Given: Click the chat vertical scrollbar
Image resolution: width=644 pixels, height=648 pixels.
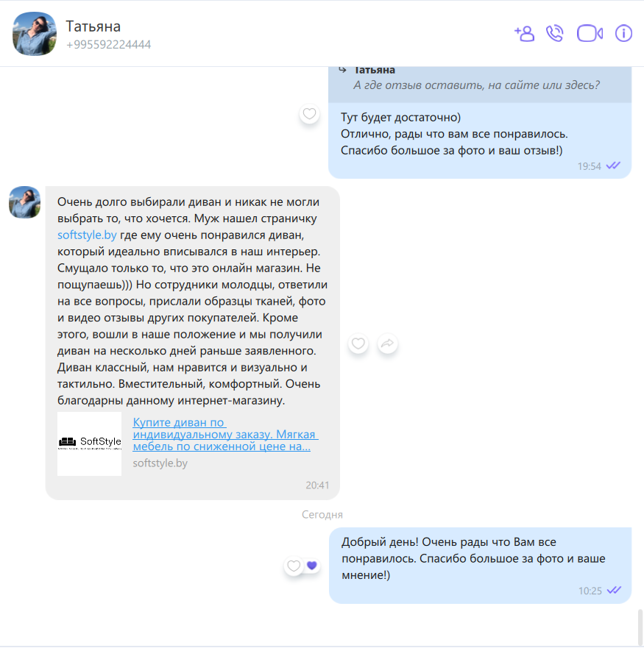Looking at the screenshot, I should click(640, 626).
